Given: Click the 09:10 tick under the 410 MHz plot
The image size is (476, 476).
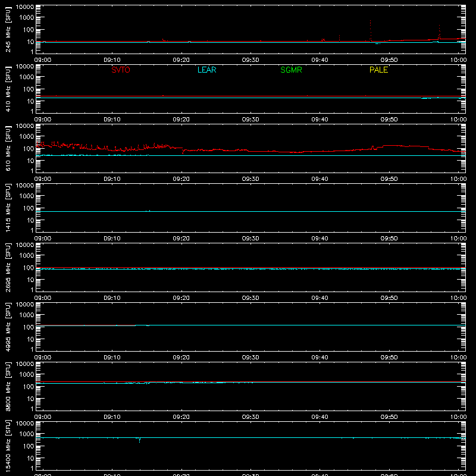Looking at the screenshot, I should tap(112, 120).
